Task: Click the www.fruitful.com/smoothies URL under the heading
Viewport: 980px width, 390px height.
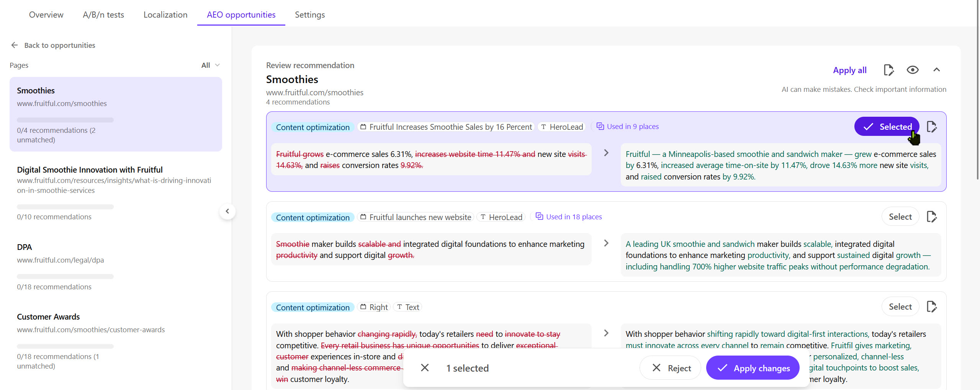Action: (315, 92)
